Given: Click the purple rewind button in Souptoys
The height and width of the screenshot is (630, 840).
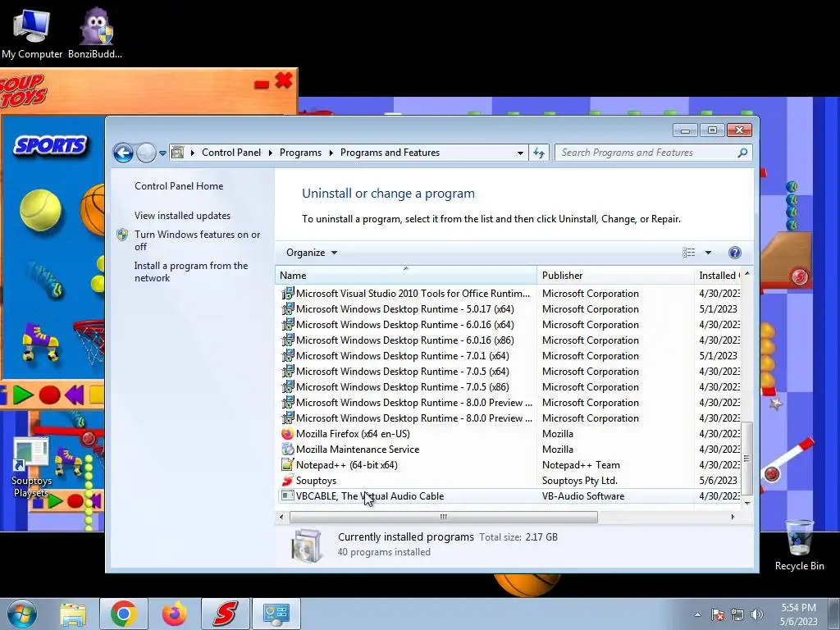Looking at the screenshot, I should [x=74, y=395].
